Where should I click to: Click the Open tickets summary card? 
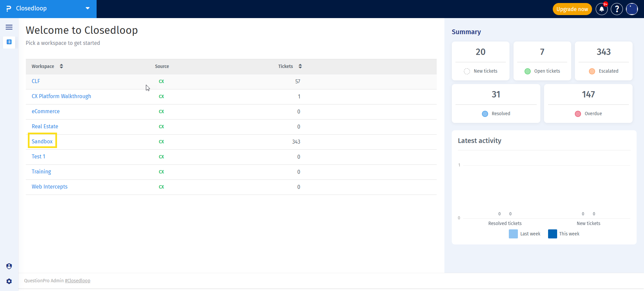(x=542, y=61)
